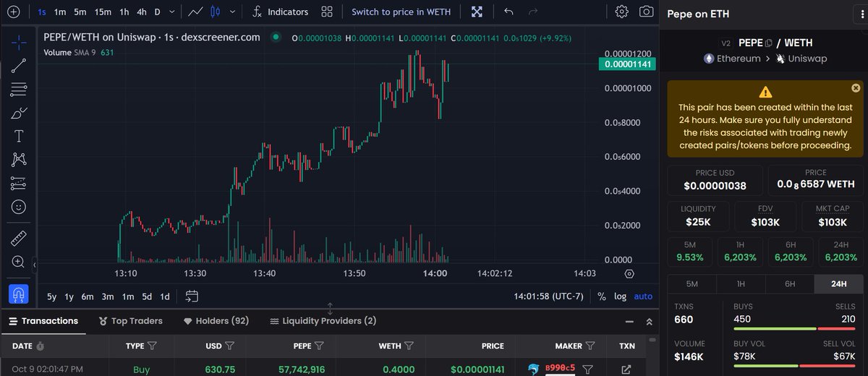
Task: Copy the PEPE token address
Action: (768, 43)
